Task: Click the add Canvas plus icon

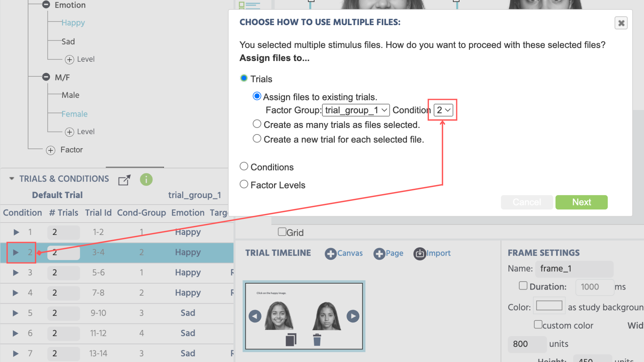Action: (x=330, y=254)
